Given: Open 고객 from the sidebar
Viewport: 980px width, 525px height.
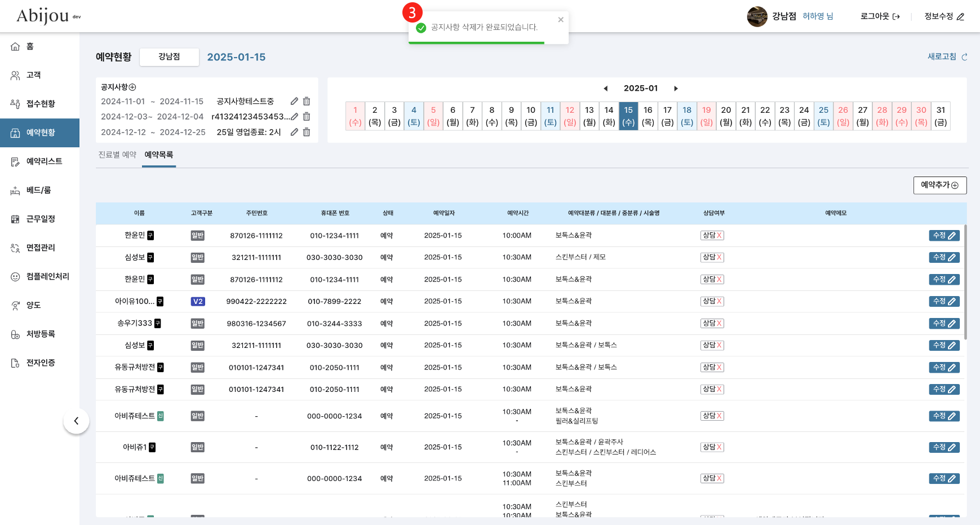Looking at the screenshot, I should (33, 75).
